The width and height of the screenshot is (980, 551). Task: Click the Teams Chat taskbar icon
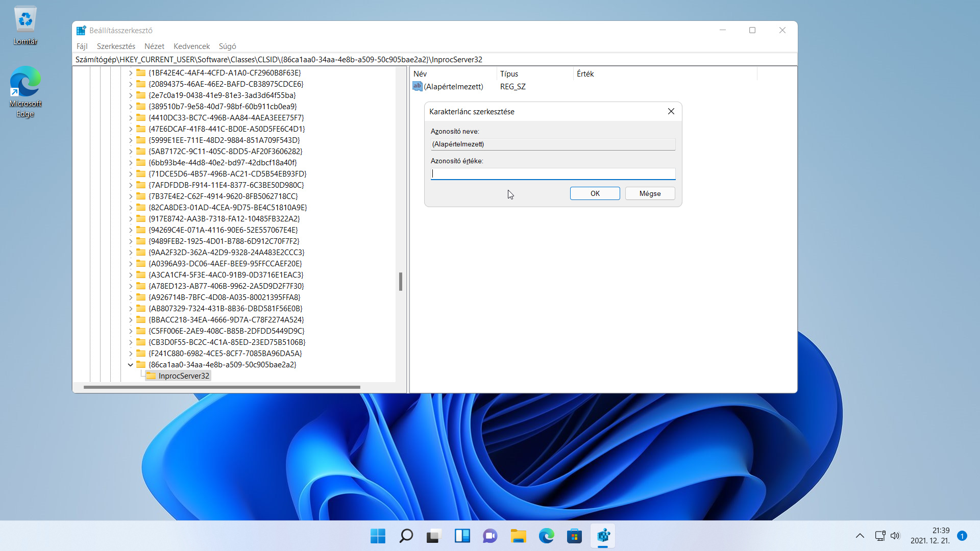click(x=490, y=536)
